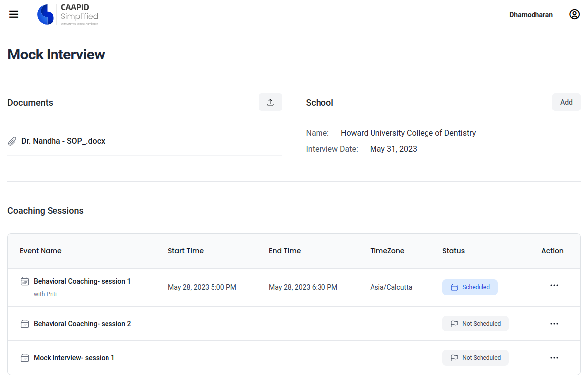Click the upload document button
The width and height of the screenshot is (588, 385).
tap(270, 102)
